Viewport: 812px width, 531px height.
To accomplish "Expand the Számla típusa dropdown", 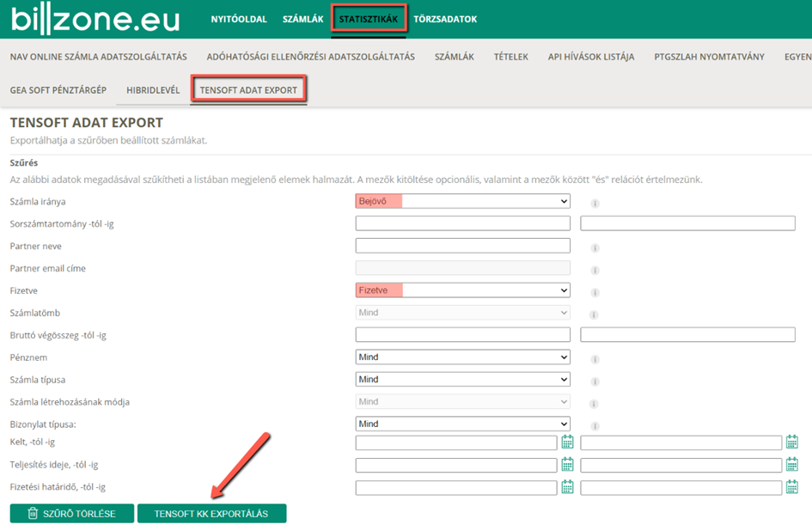I will 462,379.
